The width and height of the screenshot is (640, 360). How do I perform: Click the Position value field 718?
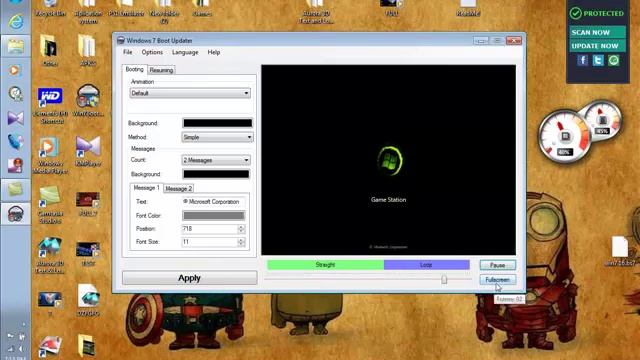pyautogui.click(x=210, y=229)
